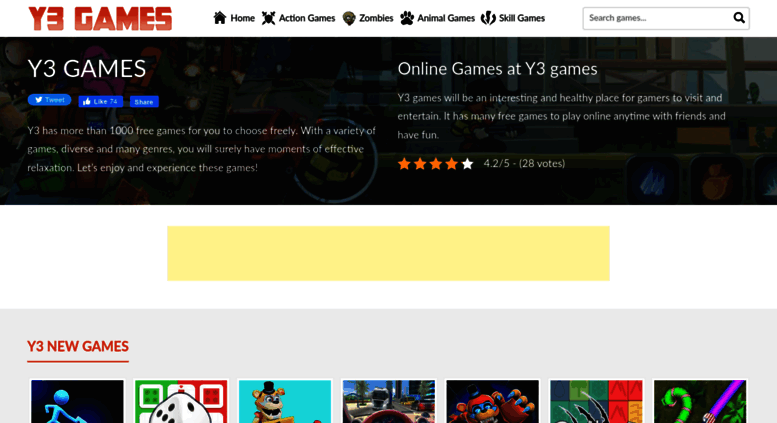Open the animatronic claws game thumbnail

pyautogui.click(x=493, y=401)
